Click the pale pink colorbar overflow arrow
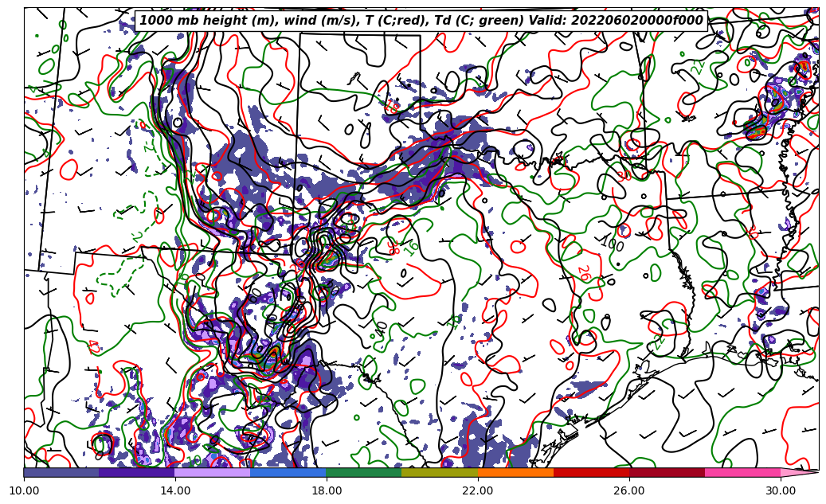 (799, 472)
